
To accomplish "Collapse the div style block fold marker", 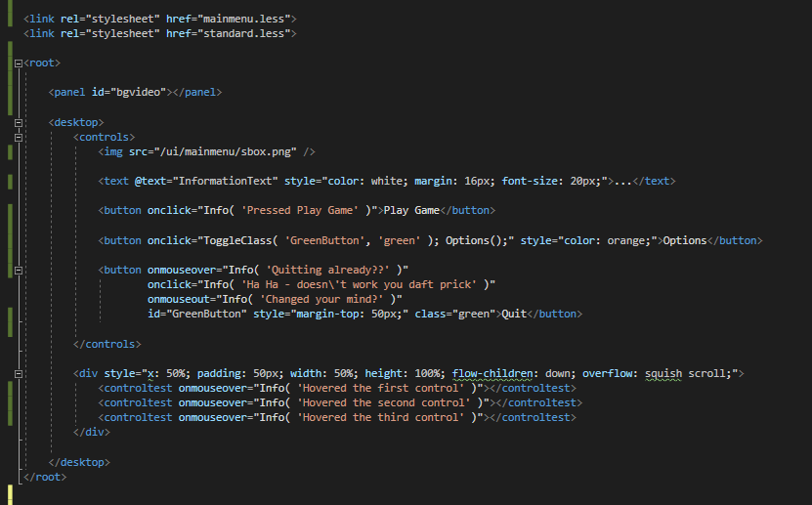I will click(x=19, y=373).
